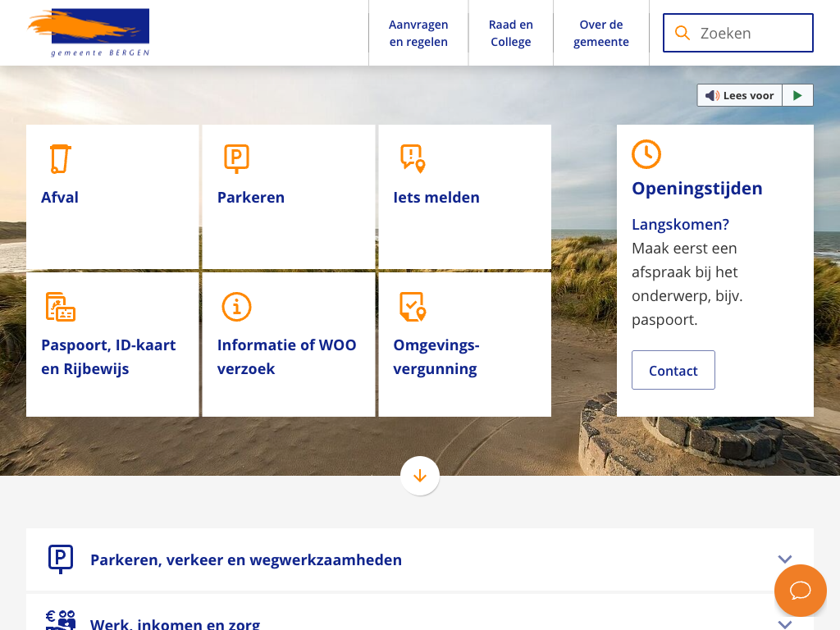
Task: Click chevron beside Parkeren, verkeer en wegwerkzaamheden
Action: click(785, 559)
